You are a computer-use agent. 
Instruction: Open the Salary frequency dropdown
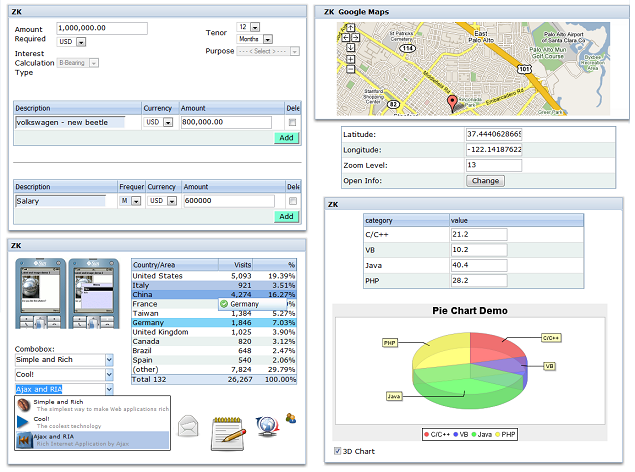click(x=136, y=201)
